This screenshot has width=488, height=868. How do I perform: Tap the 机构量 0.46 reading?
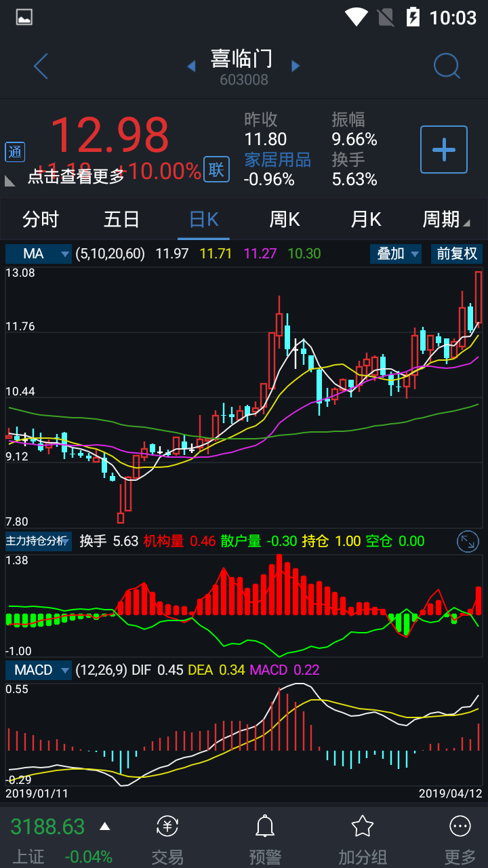point(179,541)
